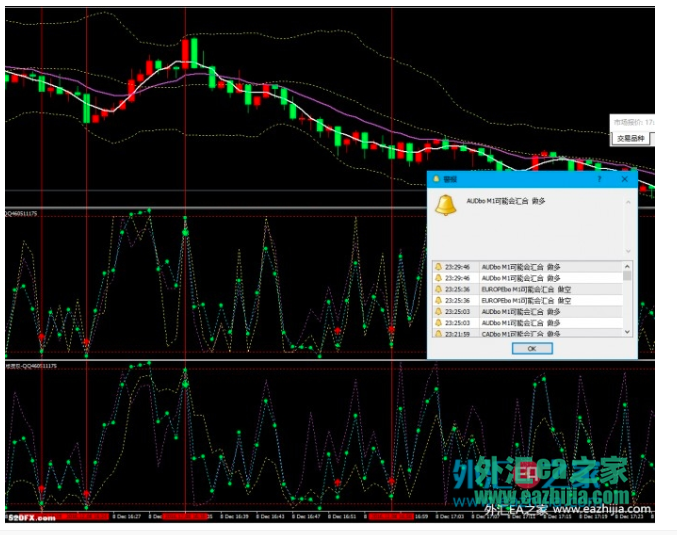Open help with the alert dialog's question mark
The width and height of the screenshot is (677, 535).
tap(599, 179)
